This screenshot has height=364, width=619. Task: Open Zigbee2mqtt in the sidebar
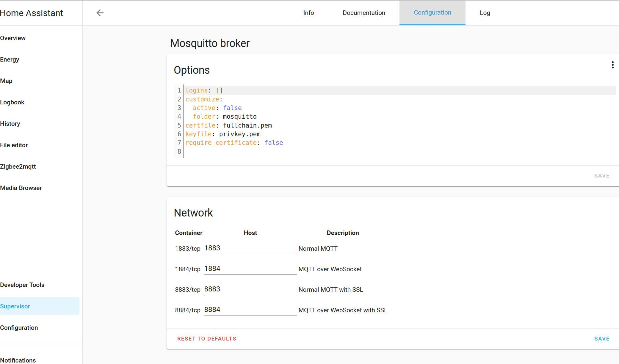18,167
